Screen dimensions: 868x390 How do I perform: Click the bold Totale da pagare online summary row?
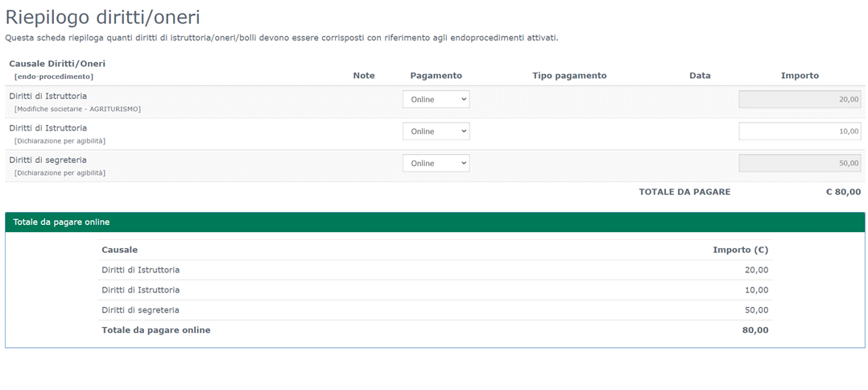click(435, 330)
